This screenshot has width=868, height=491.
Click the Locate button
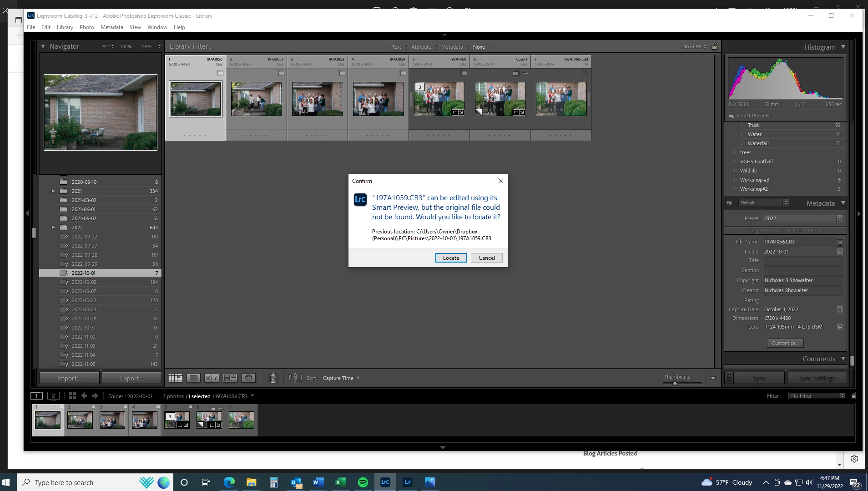pyautogui.click(x=451, y=258)
